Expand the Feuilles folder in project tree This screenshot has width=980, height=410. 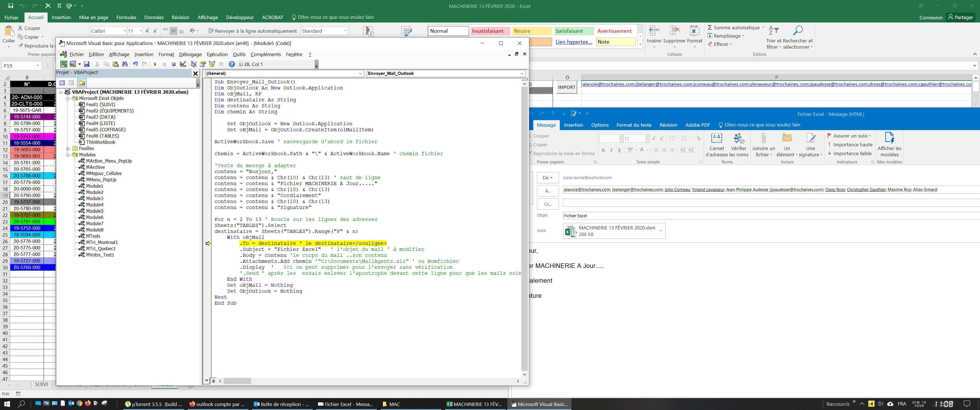(x=68, y=148)
